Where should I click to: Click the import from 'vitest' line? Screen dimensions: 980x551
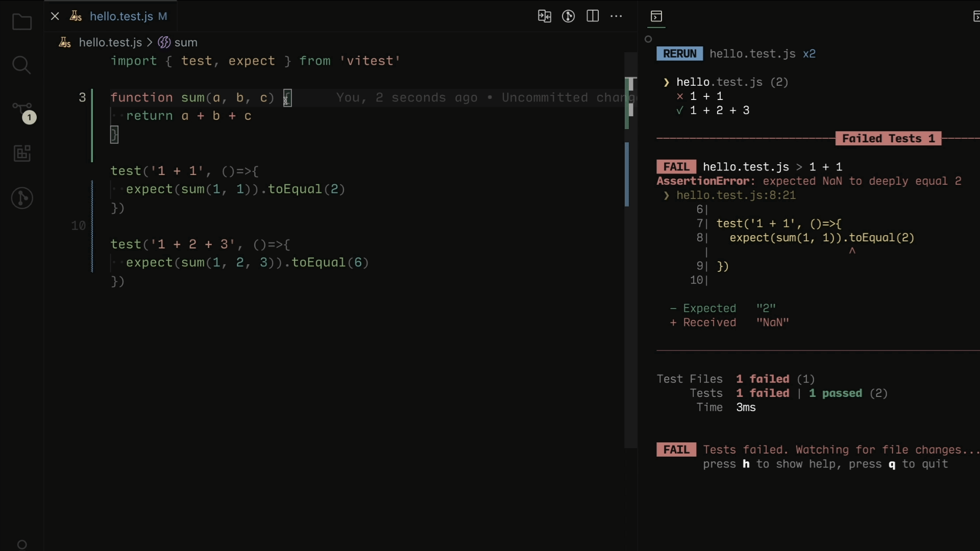click(255, 61)
